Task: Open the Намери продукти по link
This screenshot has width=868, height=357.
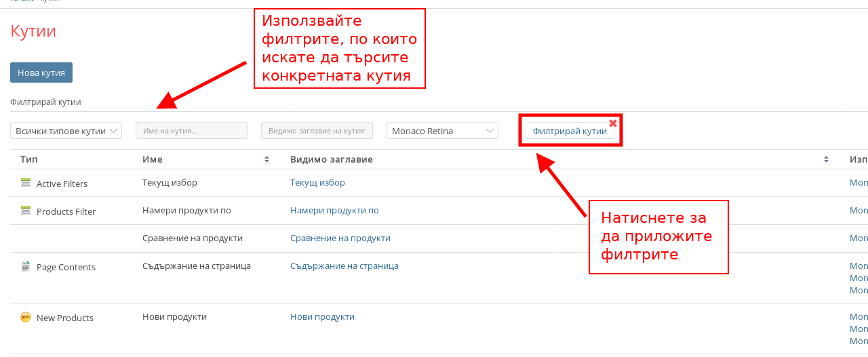Action: pyautogui.click(x=334, y=211)
